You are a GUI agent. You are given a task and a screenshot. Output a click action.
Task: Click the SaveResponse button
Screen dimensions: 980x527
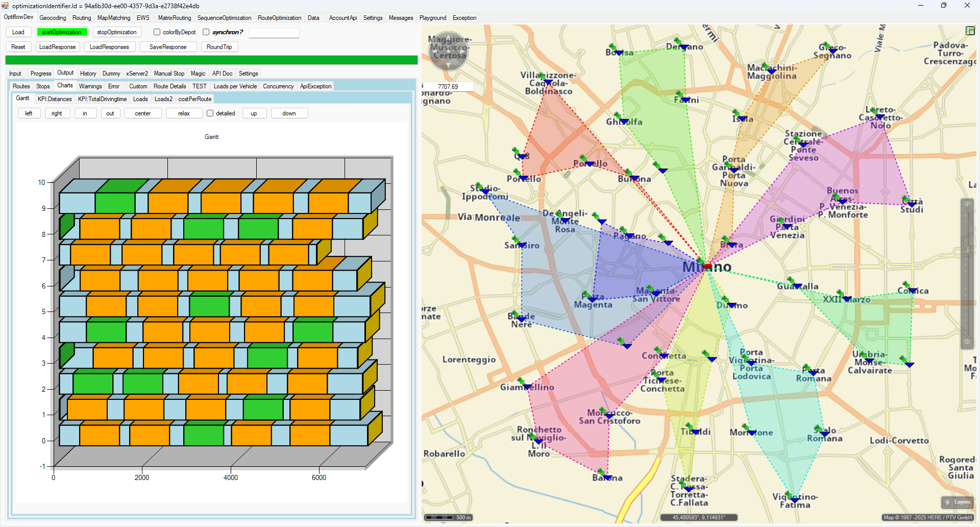168,47
